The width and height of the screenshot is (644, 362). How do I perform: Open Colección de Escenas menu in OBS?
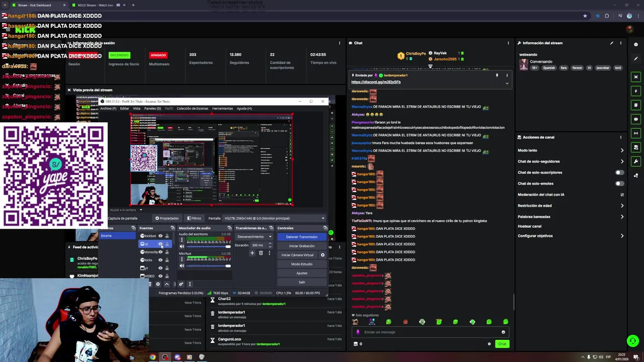pyautogui.click(x=192, y=109)
